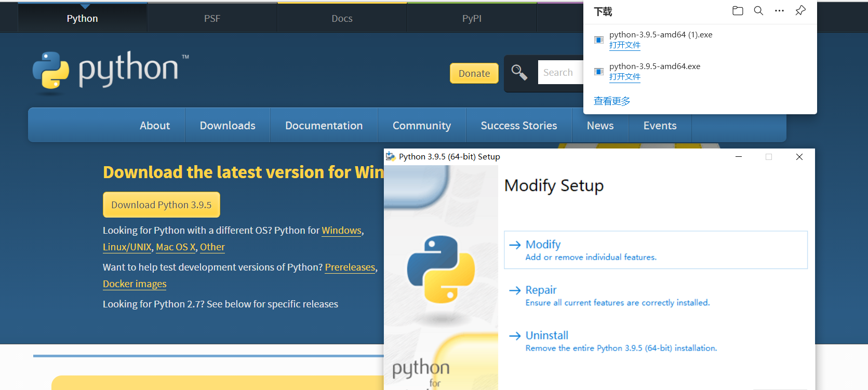This screenshot has width=868, height=390.
Task: Minimize the Python Setup window
Action: pyautogui.click(x=738, y=156)
